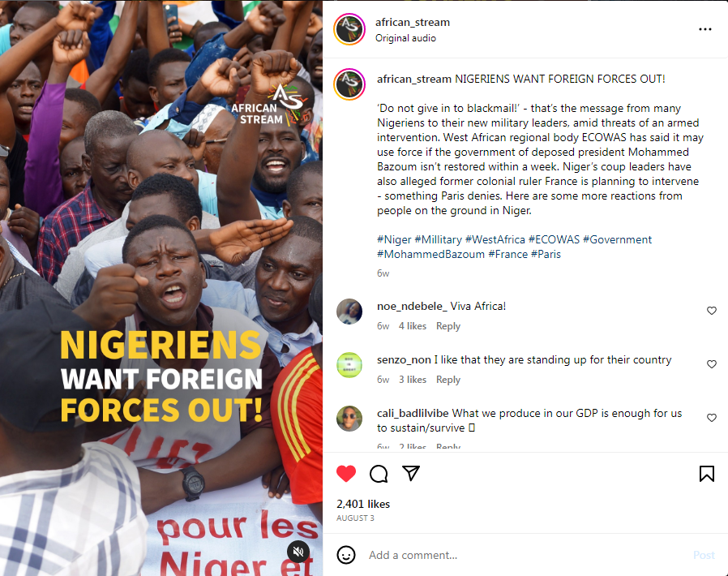Screen dimensions: 728x576
Task: Open the three-dots more options menu
Action: click(x=705, y=29)
